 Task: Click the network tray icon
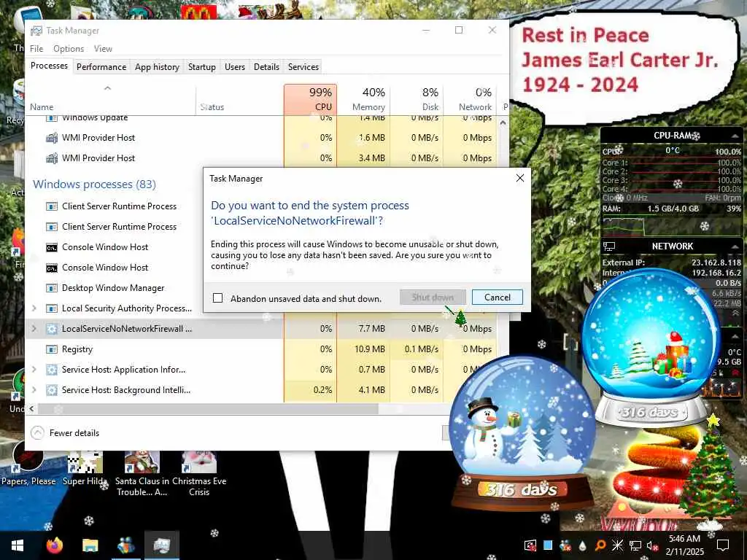(635, 545)
